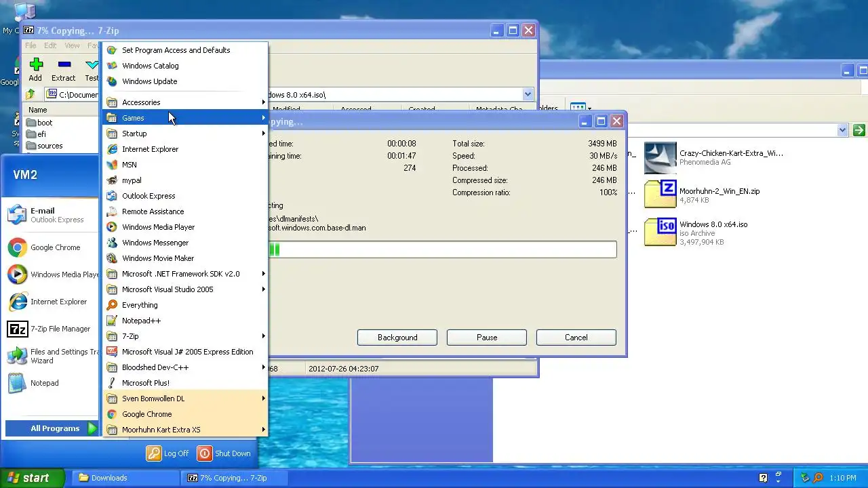Open pinned Google Chrome in Start menu
This screenshot has width=868, height=488.
point(51,247)
